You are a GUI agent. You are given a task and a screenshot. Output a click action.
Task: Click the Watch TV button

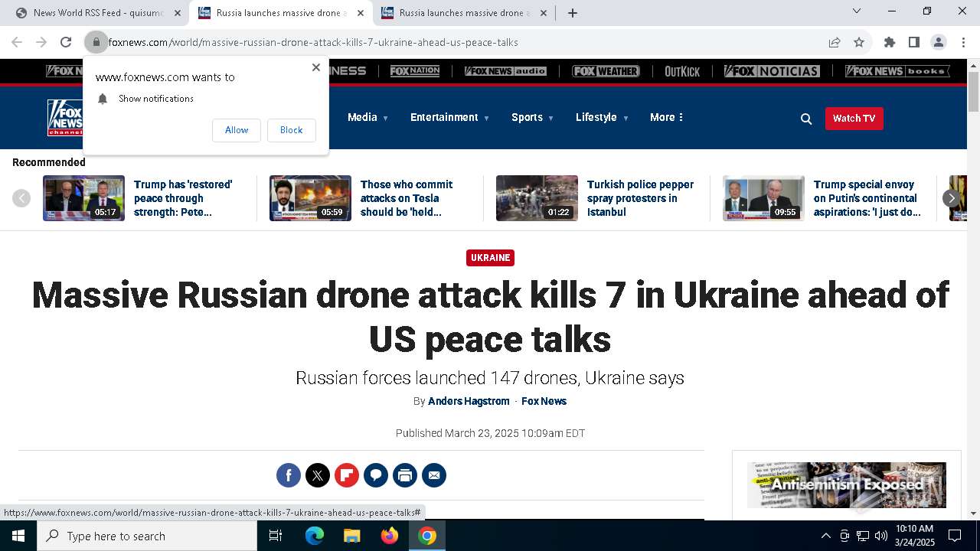coord(854,119)
